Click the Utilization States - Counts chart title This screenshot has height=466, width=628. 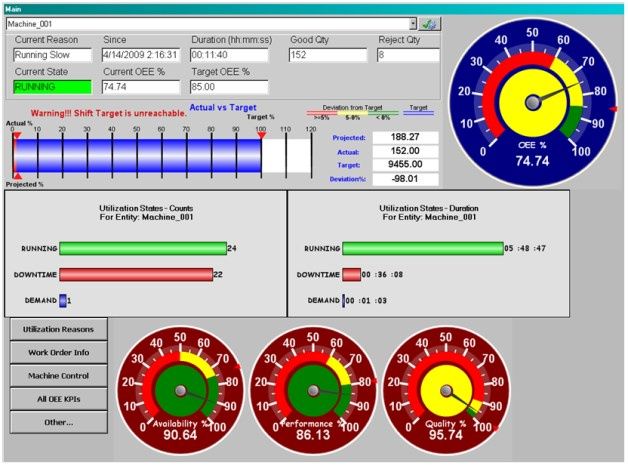[146, 213]
